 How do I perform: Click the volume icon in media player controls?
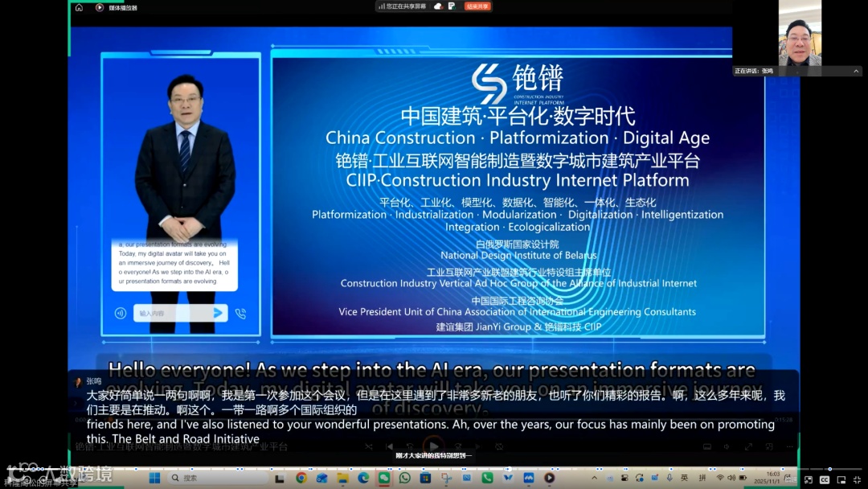pyautogui.click(x=727, y=446)
